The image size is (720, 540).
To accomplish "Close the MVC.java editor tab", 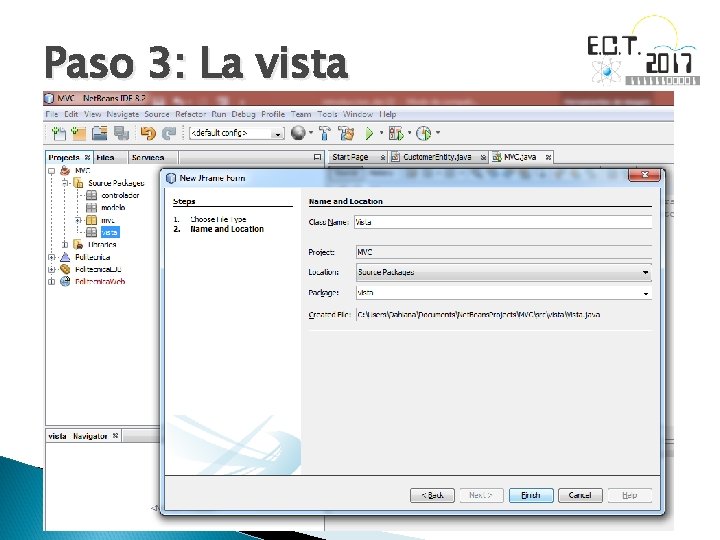I will pos(548,158).
